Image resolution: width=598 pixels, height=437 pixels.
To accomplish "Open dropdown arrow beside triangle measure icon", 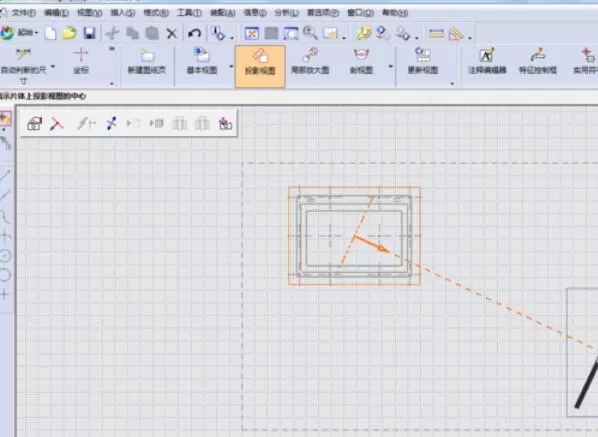I will (x=470, y=37).
